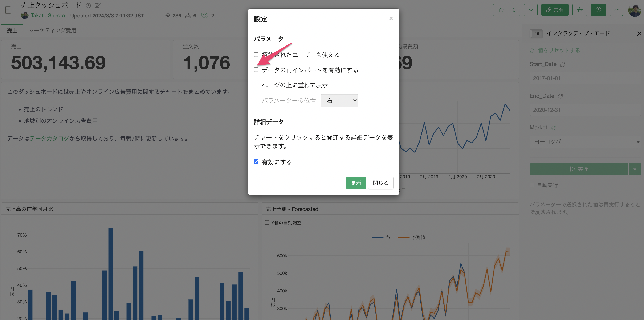Enable the 自動実行 checkbox
The height and width of the screenshot is (320, 644).
click(x=532, y=185)
